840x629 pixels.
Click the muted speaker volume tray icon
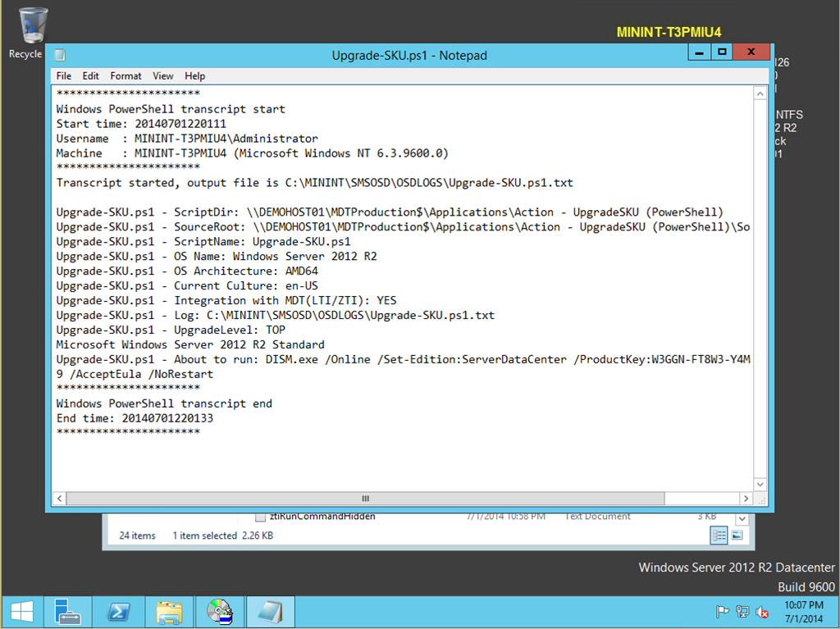pos(762,612)
